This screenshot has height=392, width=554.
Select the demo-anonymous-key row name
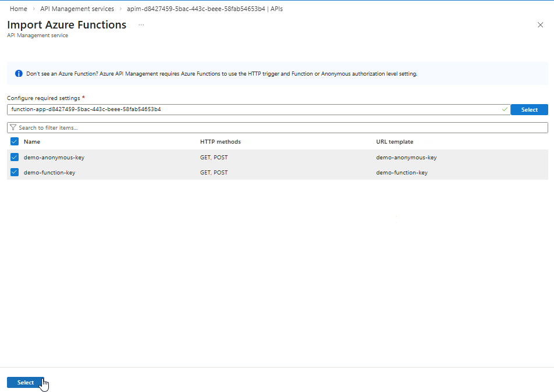(55, 157)
